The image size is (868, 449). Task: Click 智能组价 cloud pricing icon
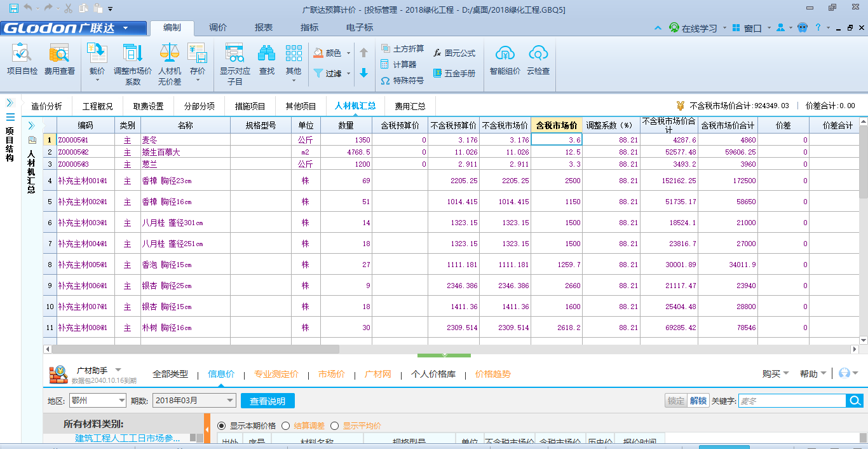pyautogui.click(x=505, y=60)
